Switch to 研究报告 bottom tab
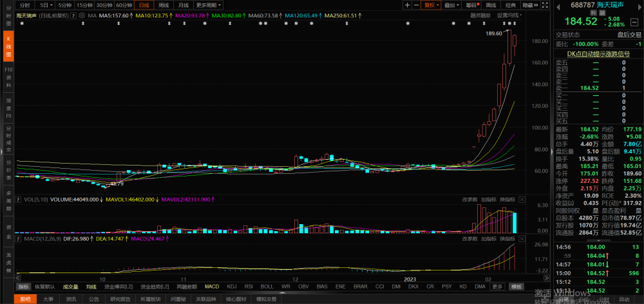The width and height of the screenshot is (644, 304). [120, 299]
